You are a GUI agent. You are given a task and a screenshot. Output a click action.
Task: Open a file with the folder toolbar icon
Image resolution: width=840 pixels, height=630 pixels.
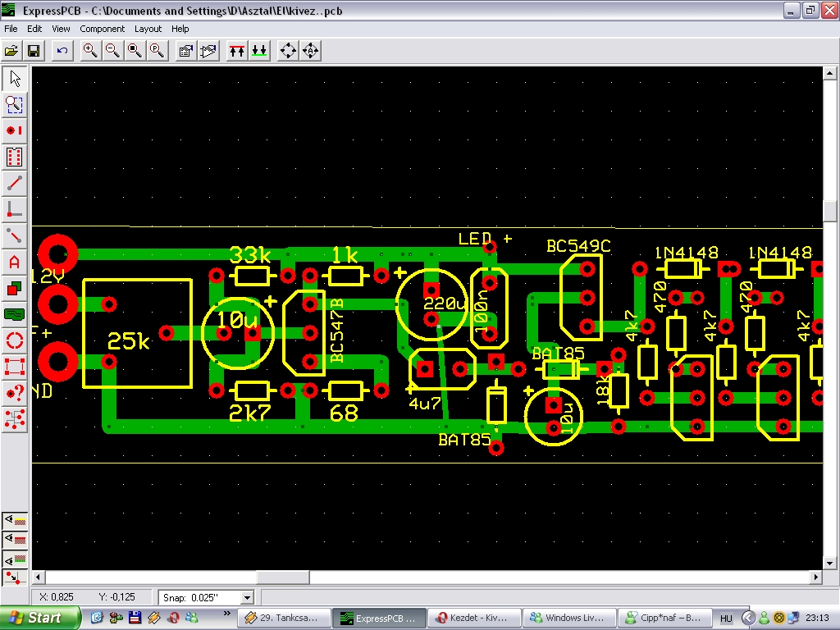11,51
